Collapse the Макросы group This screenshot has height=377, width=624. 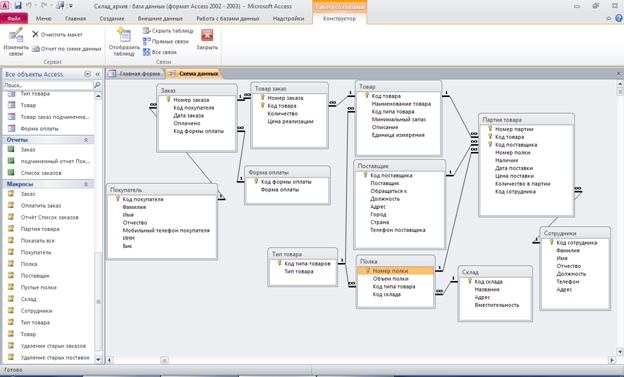(86, 184)
